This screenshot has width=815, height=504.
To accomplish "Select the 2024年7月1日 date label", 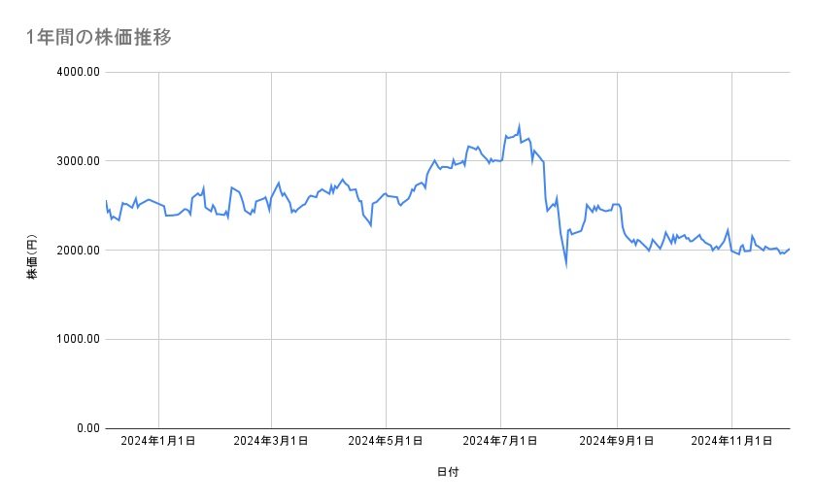I will tap(500, 441).
